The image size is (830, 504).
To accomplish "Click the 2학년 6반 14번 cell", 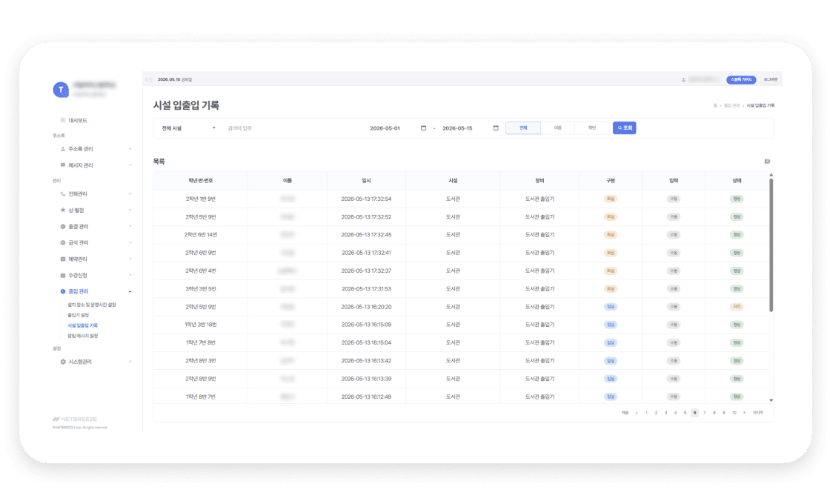I will [201, 235].
